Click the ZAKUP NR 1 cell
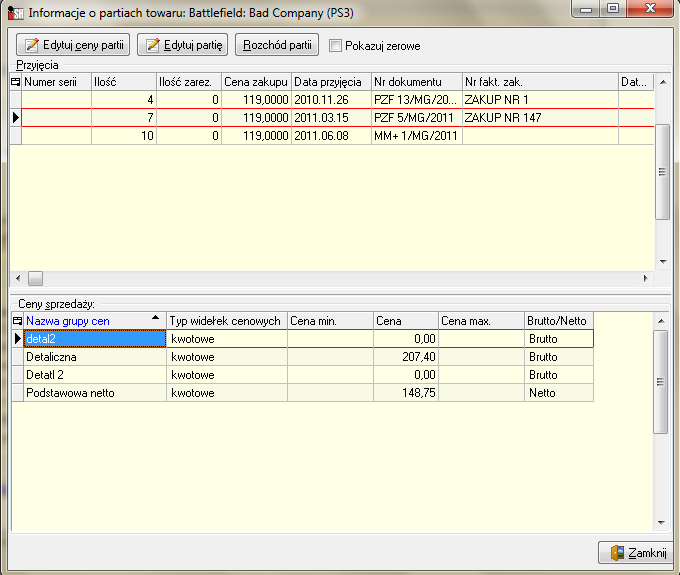Image resolution: width=680 pixels, height=575 pixels. (540, 100)
